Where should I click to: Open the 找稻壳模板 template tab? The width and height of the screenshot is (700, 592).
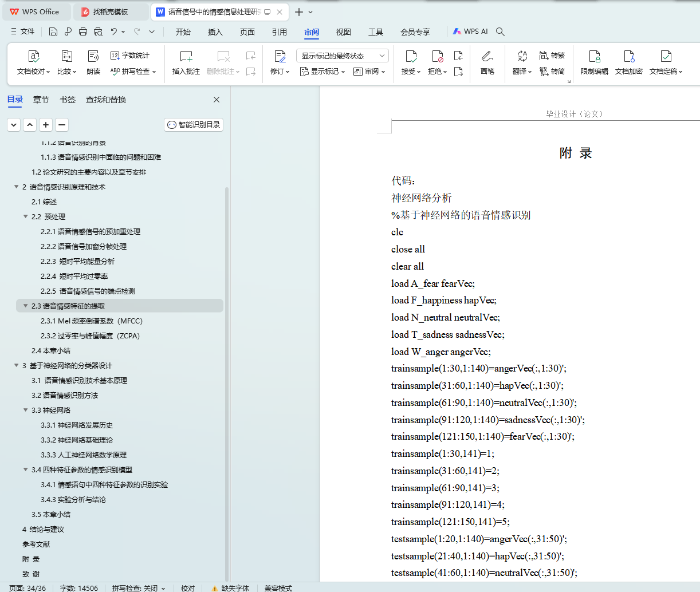pos(111,11)
